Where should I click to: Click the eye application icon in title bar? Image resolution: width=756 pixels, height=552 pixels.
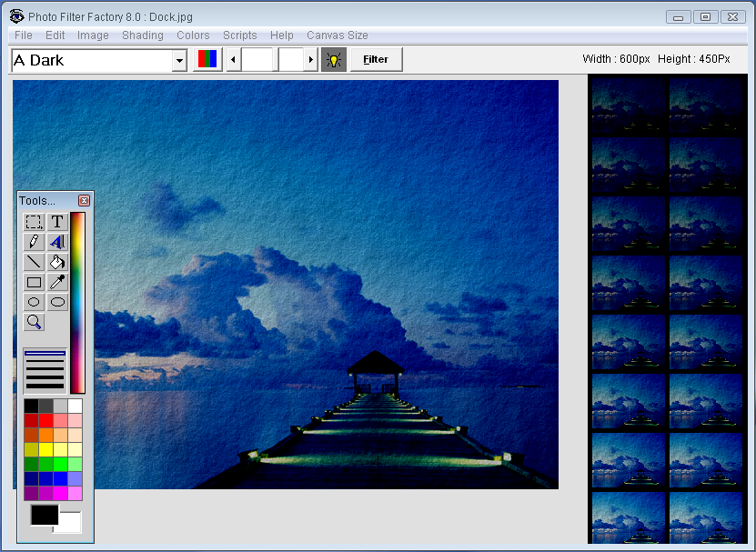click(17, 16)
